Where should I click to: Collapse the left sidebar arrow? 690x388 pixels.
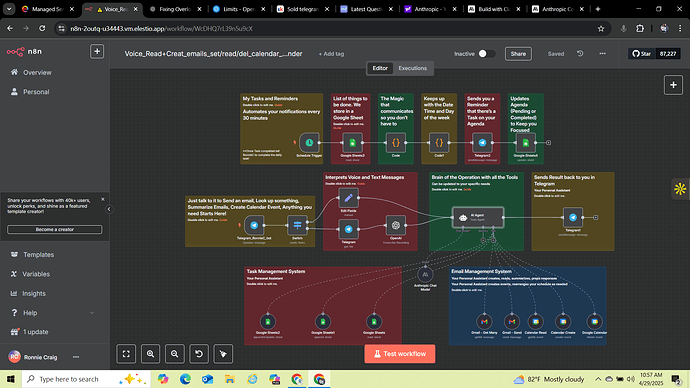(109, 209)
